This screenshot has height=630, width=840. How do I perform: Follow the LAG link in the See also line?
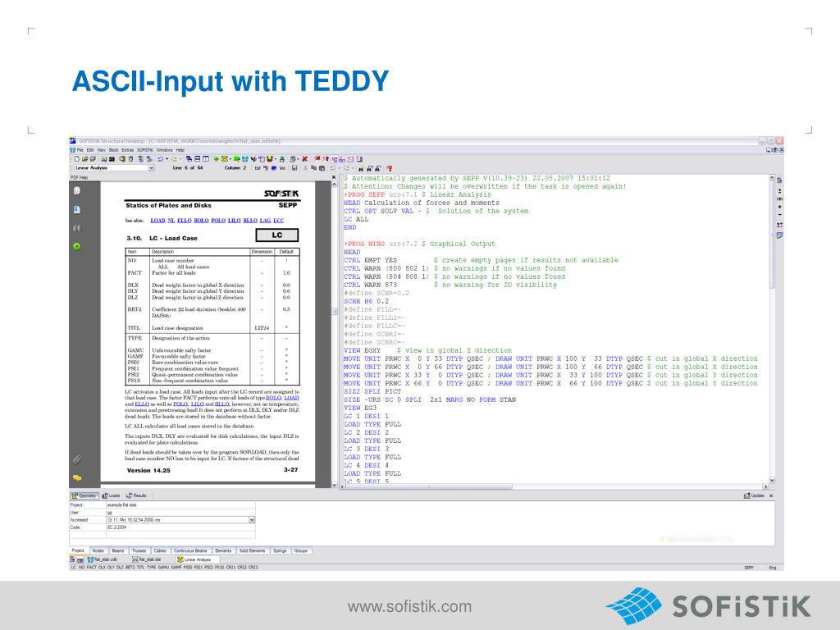(x=265, y=221)
